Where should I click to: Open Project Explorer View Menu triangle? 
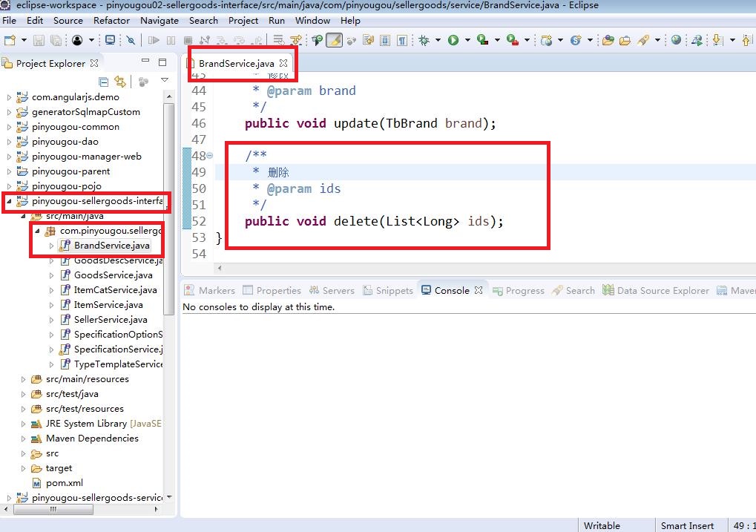[x=165, y=80]
